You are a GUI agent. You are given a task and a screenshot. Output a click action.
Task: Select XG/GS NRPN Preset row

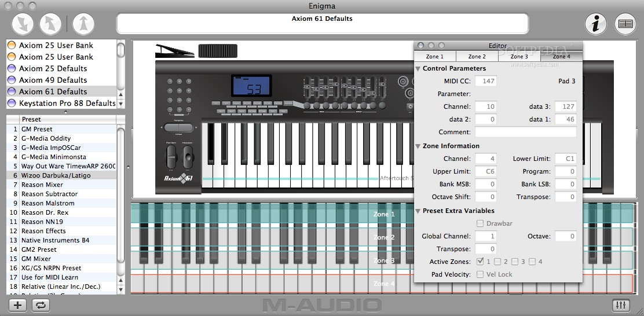[61, 268]
